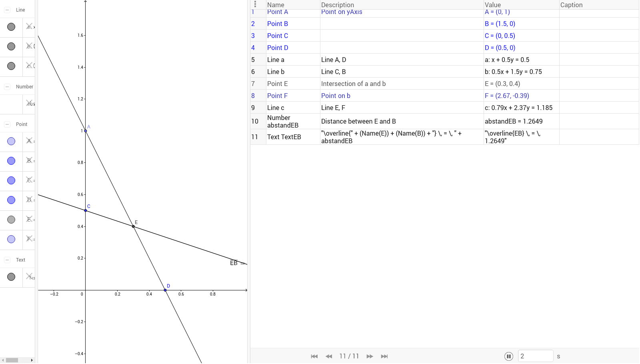Select intersection point E on the graph
Screen dimensions: 640x364
pyautogui.click(x=134, y=227)
